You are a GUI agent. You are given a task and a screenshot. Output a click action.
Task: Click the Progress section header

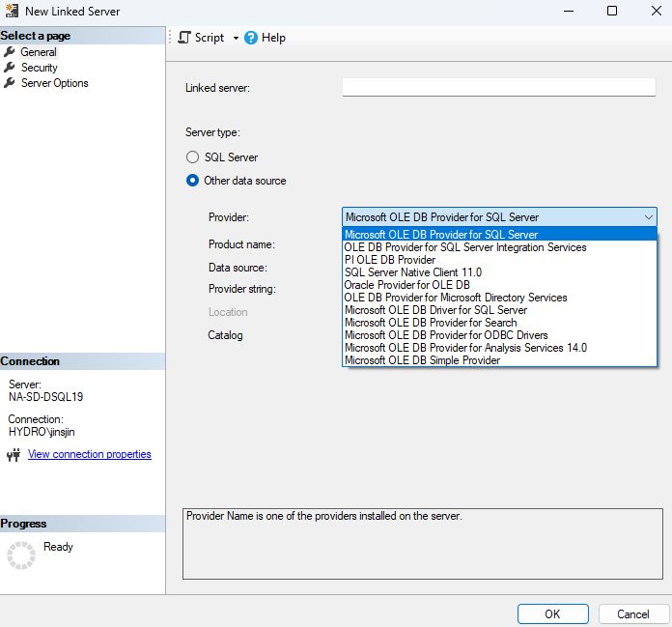pyautogui.click(x=82, y=524)
